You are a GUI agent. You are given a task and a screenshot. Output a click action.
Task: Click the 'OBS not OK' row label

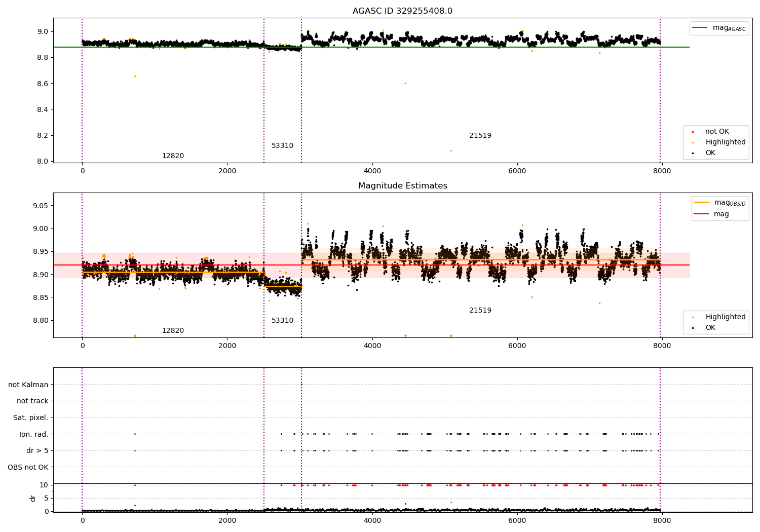pyautogui.click(x=28, y=468)
